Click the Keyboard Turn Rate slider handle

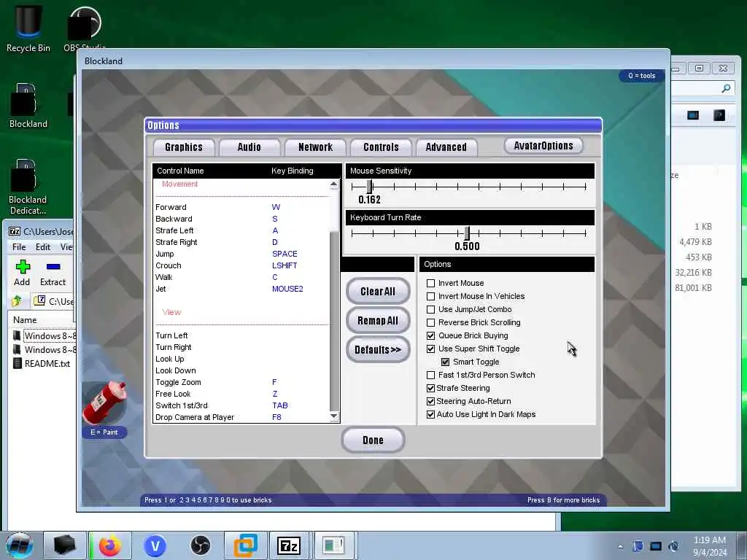pos(467,233)
